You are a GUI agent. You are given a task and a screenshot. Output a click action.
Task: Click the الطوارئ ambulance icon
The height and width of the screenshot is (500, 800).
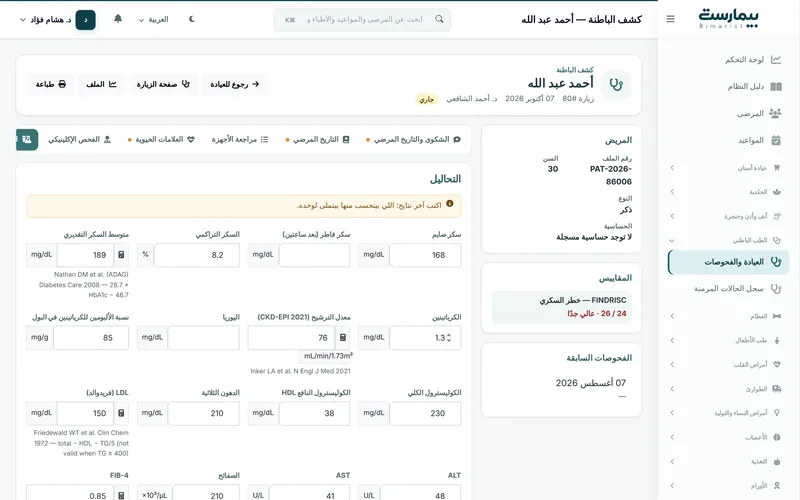click(x=777, y=389)
